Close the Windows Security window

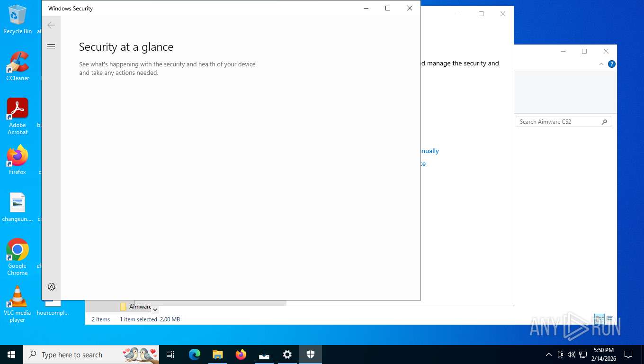(x=410, y=8)
